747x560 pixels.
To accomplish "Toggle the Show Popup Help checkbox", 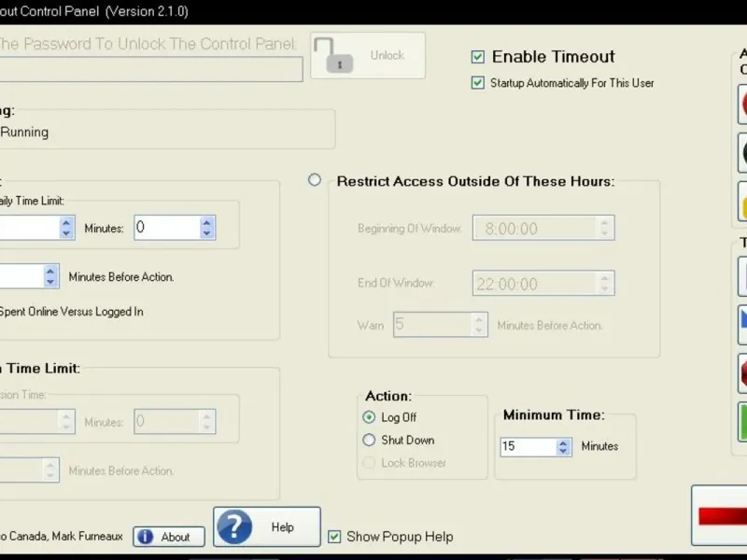I will tap(334, 537).
